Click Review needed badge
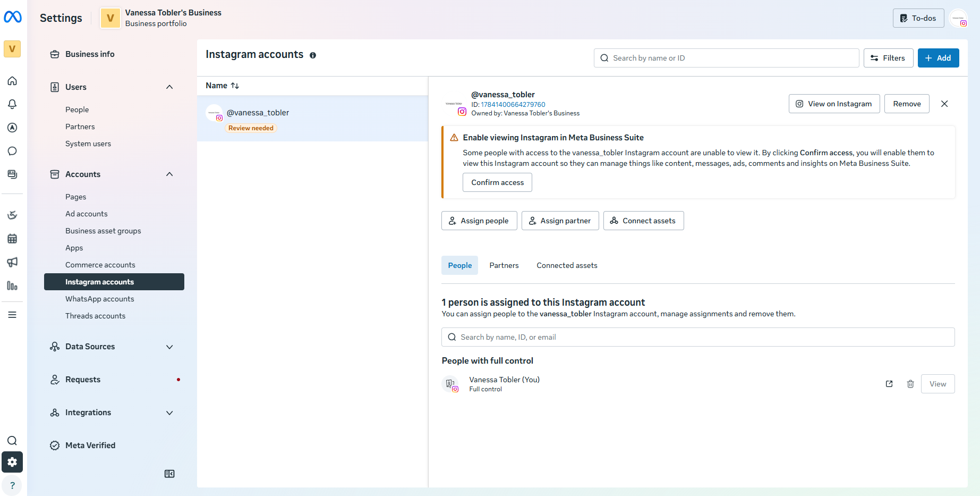The height and width of the screenshot is (496, 980). [251, 128]
